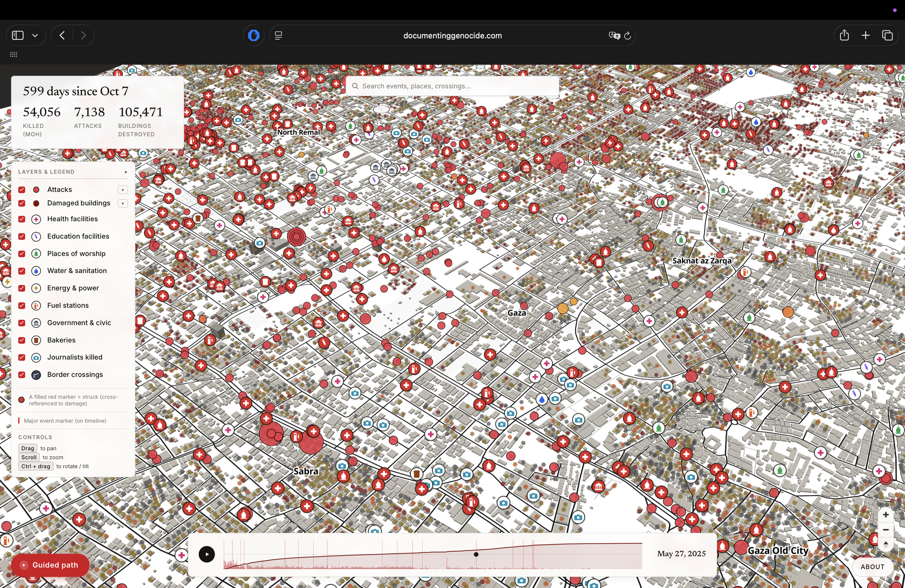
Task: Go back to the previous page
Action: click(62, 35)
